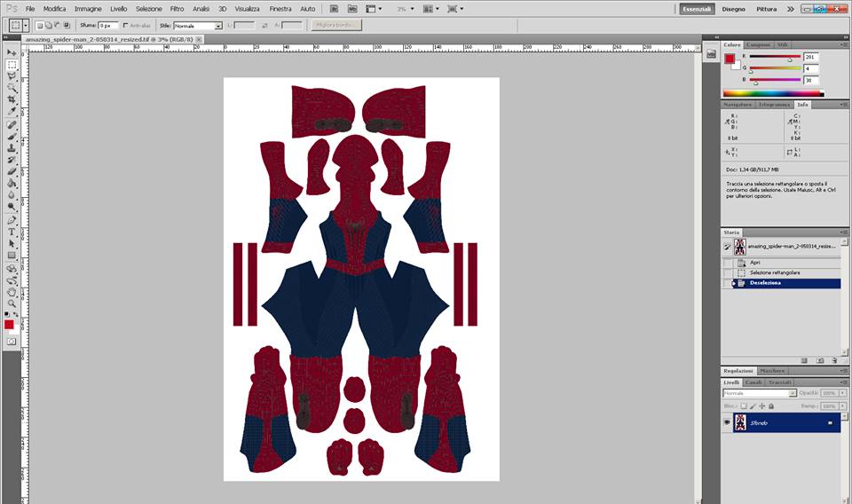Switch to the Istogramma tab
852x504 pixels.
pyautogui.click(x=774, y=105)
